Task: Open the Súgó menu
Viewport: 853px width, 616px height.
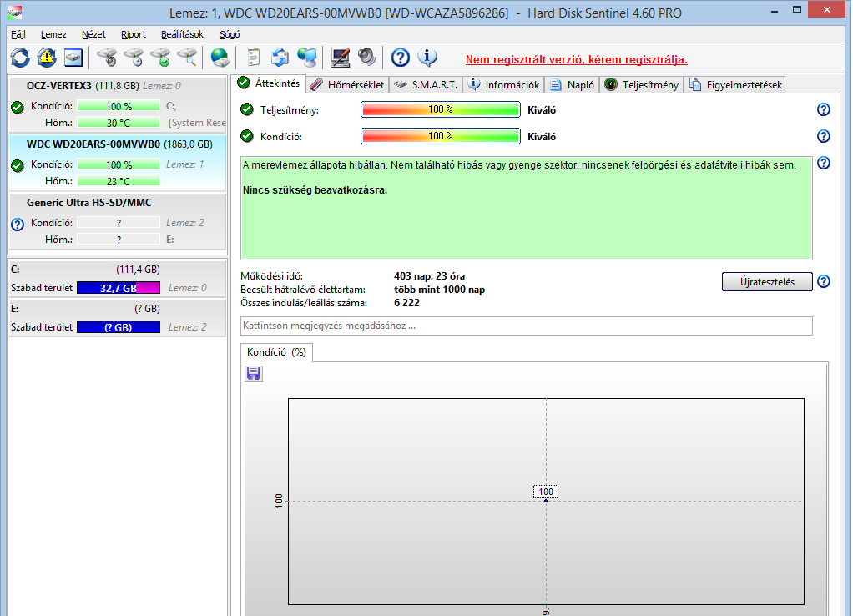Action: (230, 34)
